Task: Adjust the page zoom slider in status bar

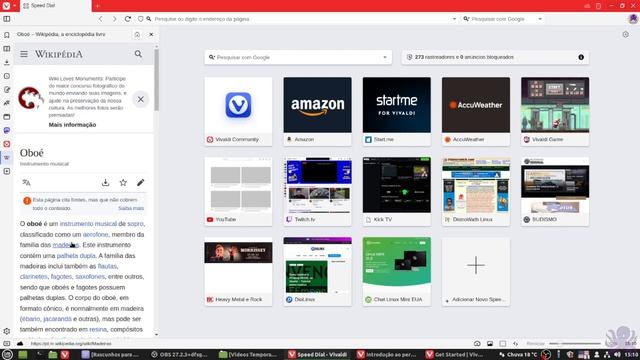Action: [575, 344]
